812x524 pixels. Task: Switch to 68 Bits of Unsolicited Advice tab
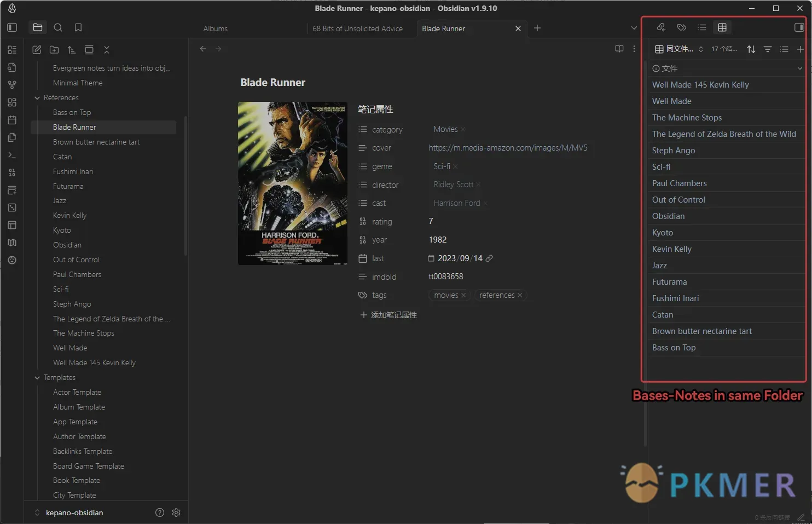pos(358,28)
